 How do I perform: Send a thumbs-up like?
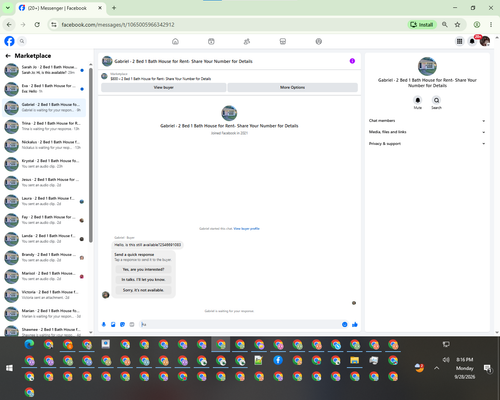point(355,325)
